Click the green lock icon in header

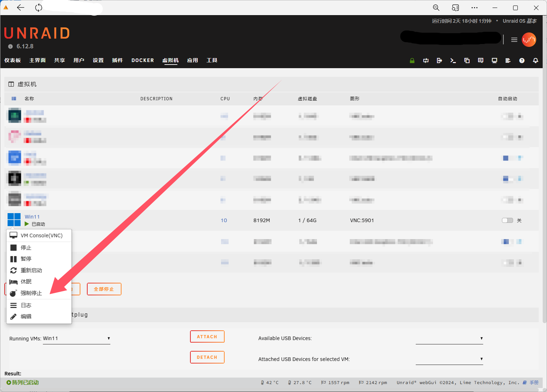point(412,61)
